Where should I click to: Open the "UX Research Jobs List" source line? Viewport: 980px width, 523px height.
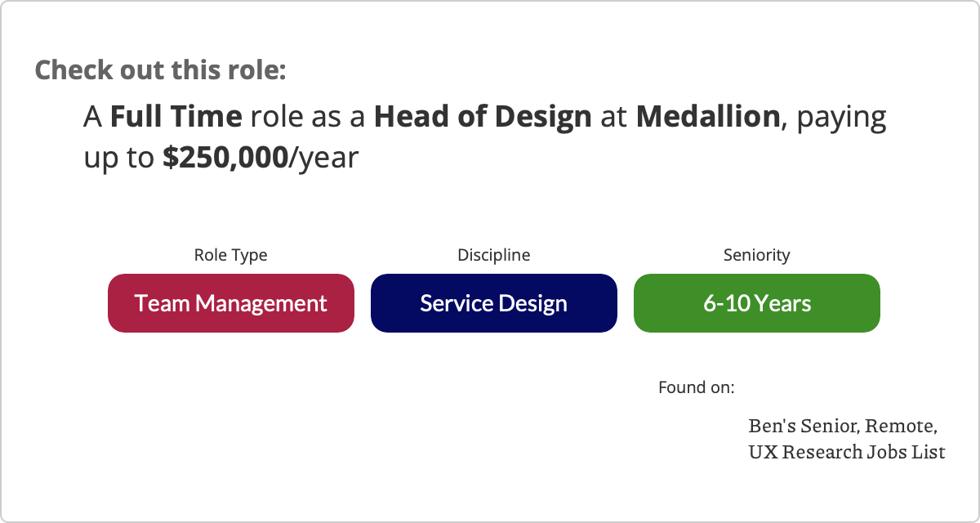[846, 451]
